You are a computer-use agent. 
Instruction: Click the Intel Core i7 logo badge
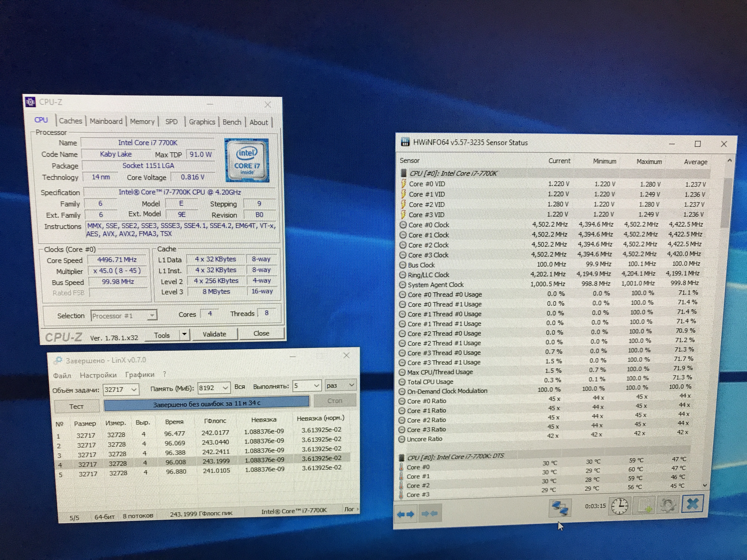click(x=247, y=160)
